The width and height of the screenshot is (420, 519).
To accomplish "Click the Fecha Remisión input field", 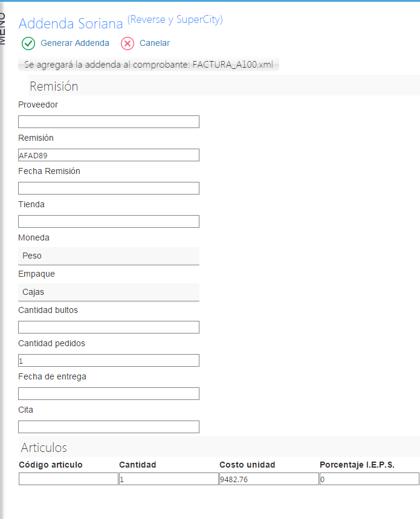I will click(x=109, y=188).
